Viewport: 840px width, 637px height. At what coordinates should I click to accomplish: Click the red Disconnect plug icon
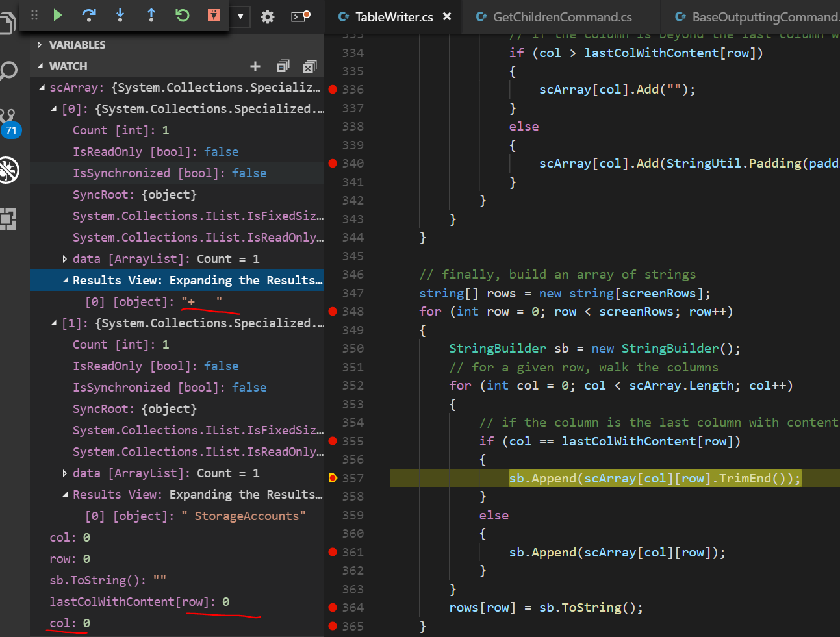pyautogui.click(x=214, y=16)
